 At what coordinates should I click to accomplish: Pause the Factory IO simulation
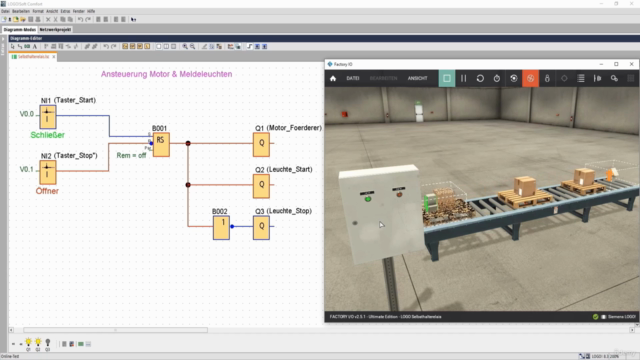[463, 78]
